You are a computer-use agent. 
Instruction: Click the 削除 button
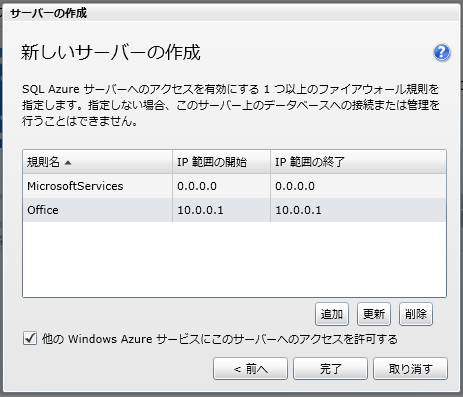tap(416, 314)
